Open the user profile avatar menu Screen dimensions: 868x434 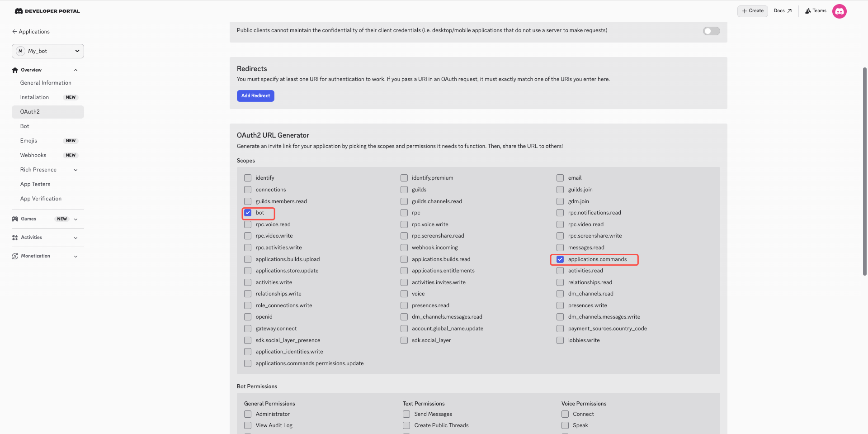point(840,11)
